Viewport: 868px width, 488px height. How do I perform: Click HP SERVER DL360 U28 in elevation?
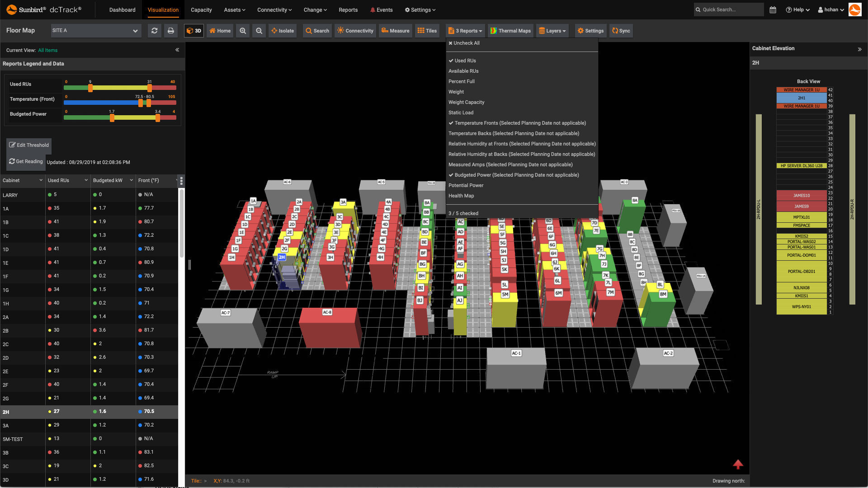coord(802,166)
